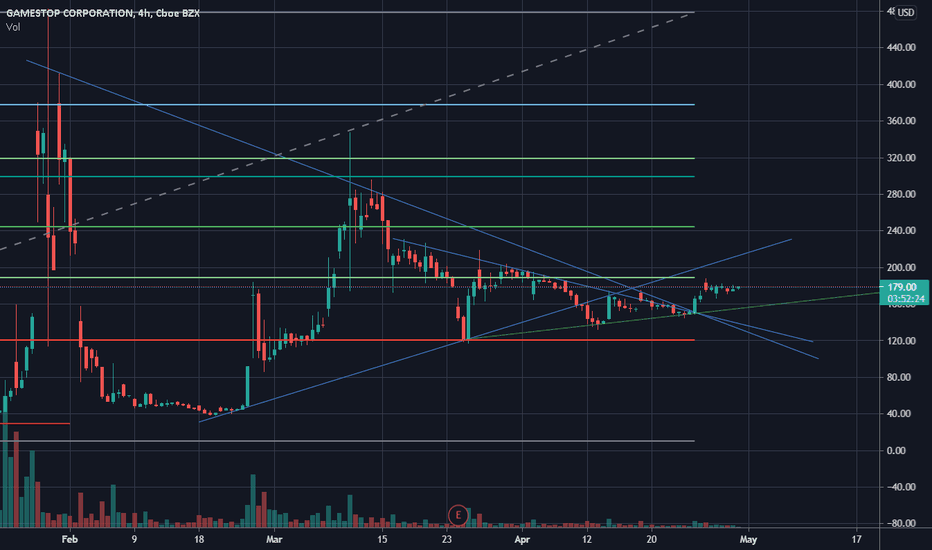Viewport: 932px width, 550px height.
Task: Click the -80.00 price axis label
Action: [900, 524]
